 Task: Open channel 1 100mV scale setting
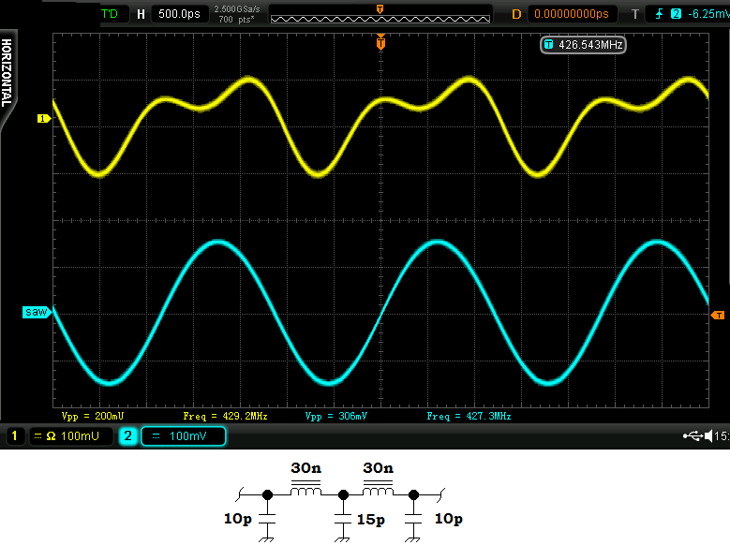71,435
